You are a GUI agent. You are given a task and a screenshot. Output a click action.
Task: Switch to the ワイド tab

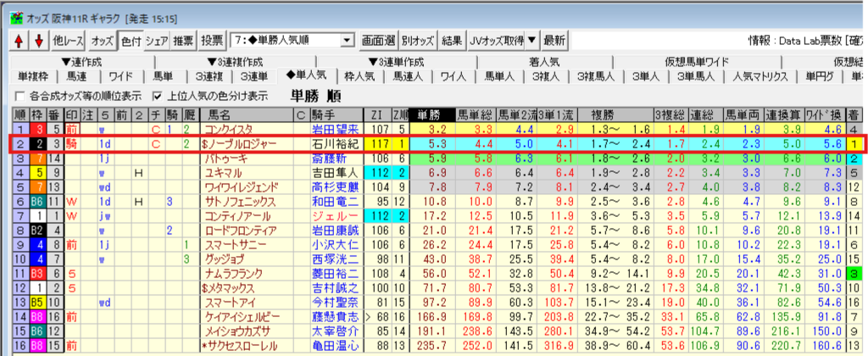[x=120, y=77]
